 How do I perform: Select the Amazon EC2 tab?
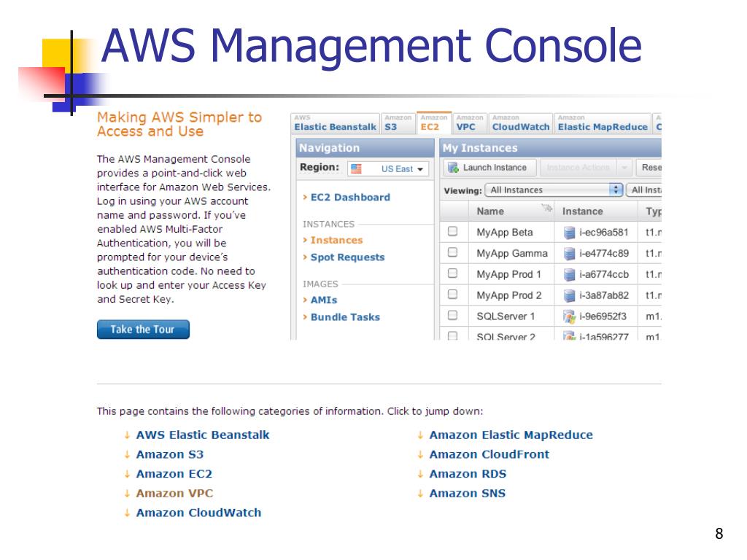pyautogui.click(x=433, y=123)
